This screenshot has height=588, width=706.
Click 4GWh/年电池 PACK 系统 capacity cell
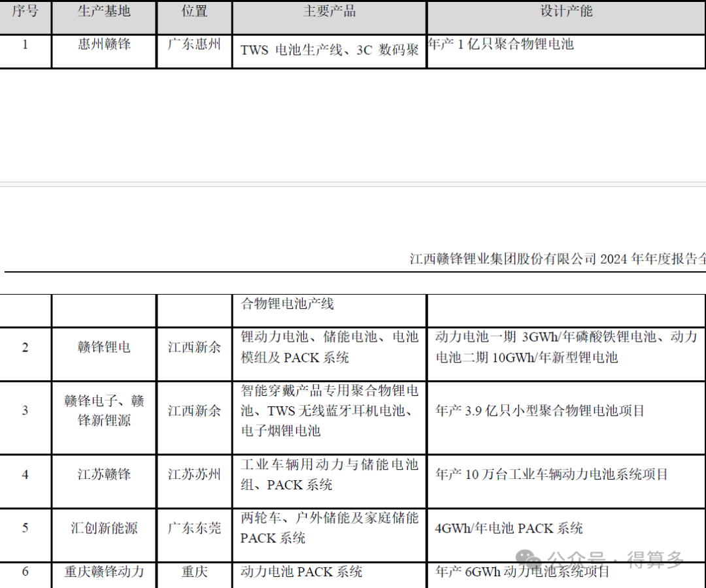[x=566, y=535]
